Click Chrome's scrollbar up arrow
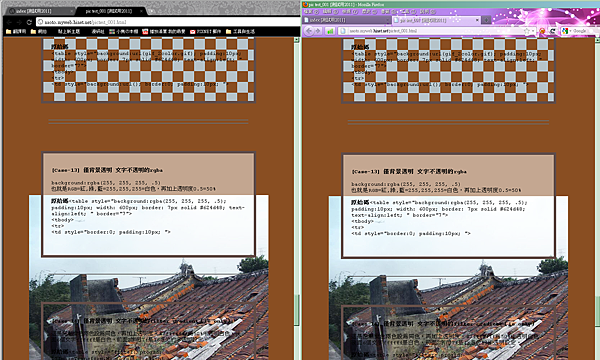The image size is (600, 360). coord(297,40)
